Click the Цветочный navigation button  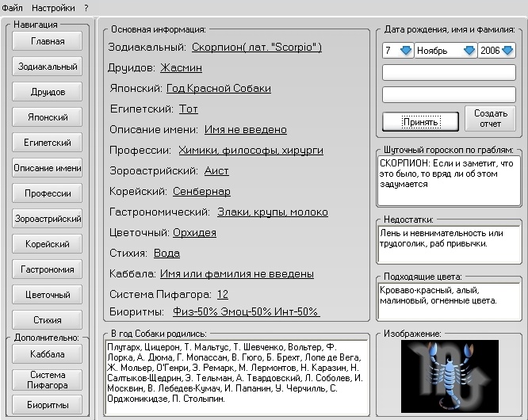(x=47, y=295)
